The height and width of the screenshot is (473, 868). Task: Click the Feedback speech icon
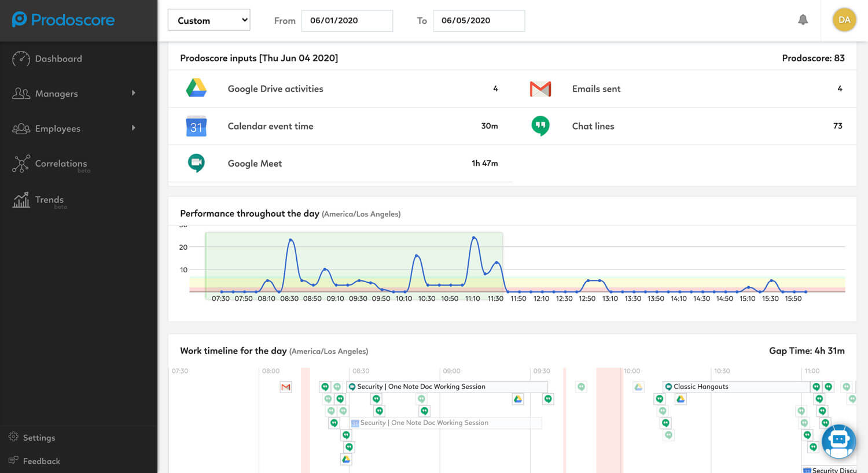13,460
